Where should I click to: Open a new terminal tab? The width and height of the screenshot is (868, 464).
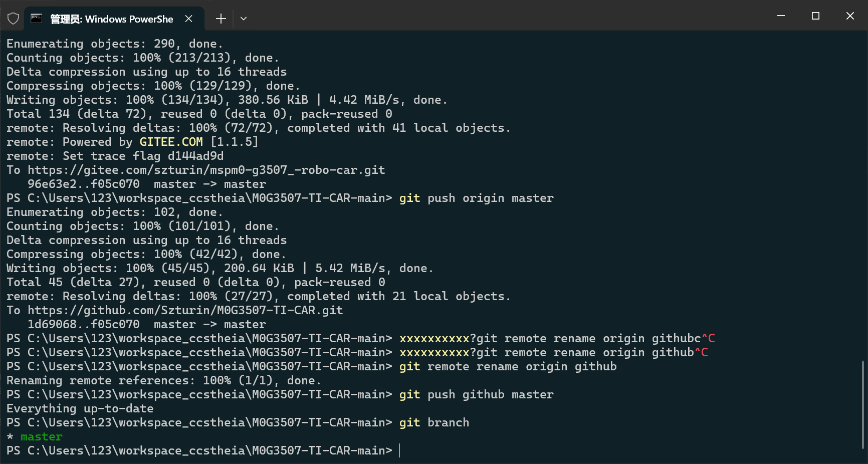click(x=221, y=19)
